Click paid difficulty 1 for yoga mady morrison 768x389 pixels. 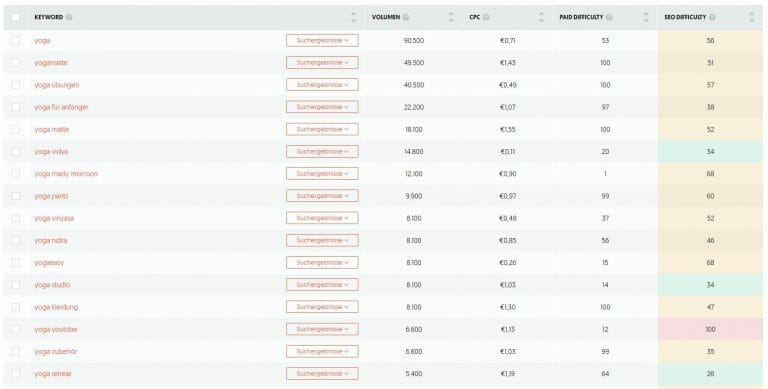pos(605,174)
